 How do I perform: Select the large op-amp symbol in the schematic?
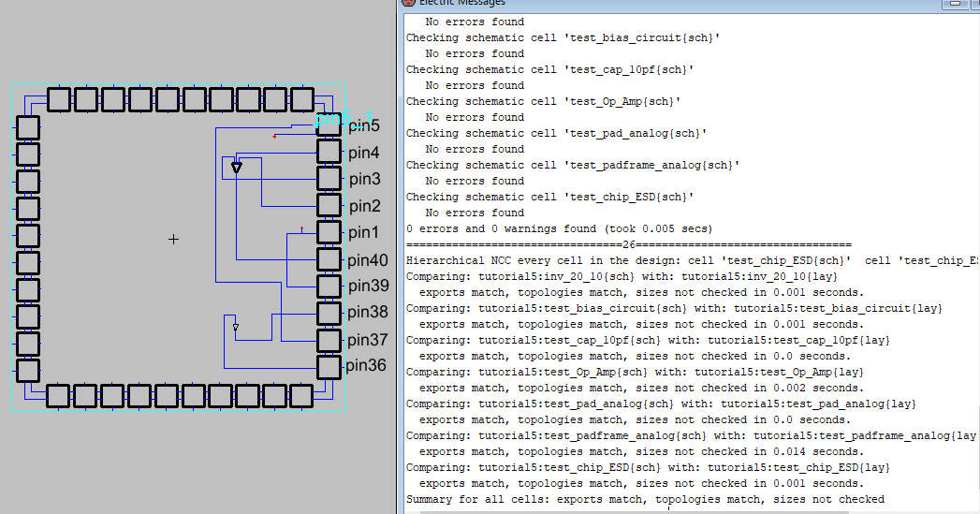coord(237,167)
